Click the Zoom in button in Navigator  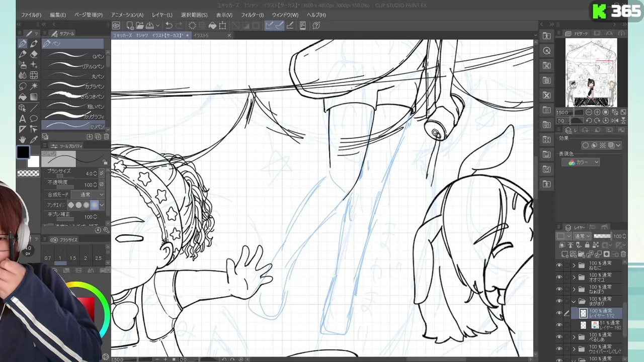(597, 112)
